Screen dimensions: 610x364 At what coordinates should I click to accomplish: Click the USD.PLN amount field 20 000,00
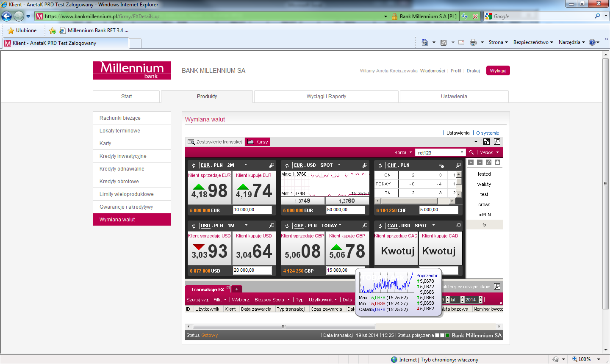pos(252,270)
